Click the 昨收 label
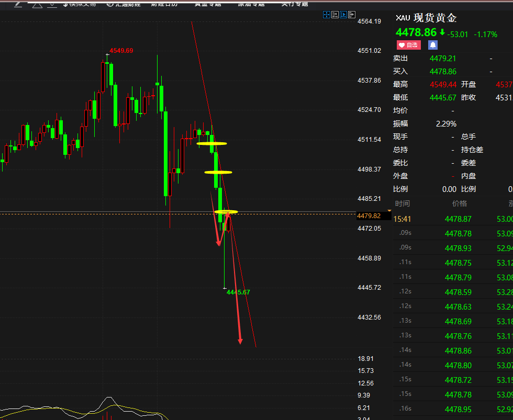The image size is (513, 420). click(x=468, y=97)
